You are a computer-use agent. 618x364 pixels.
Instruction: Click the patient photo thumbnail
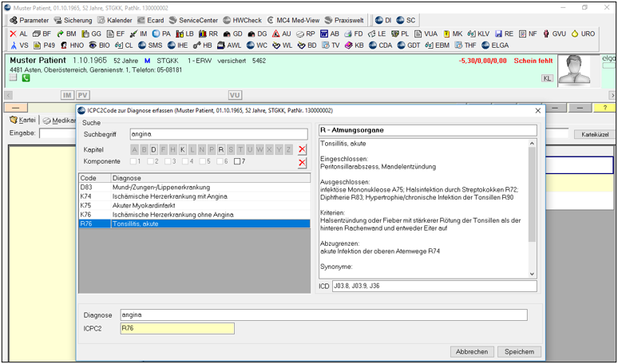[x=574, y=70]
